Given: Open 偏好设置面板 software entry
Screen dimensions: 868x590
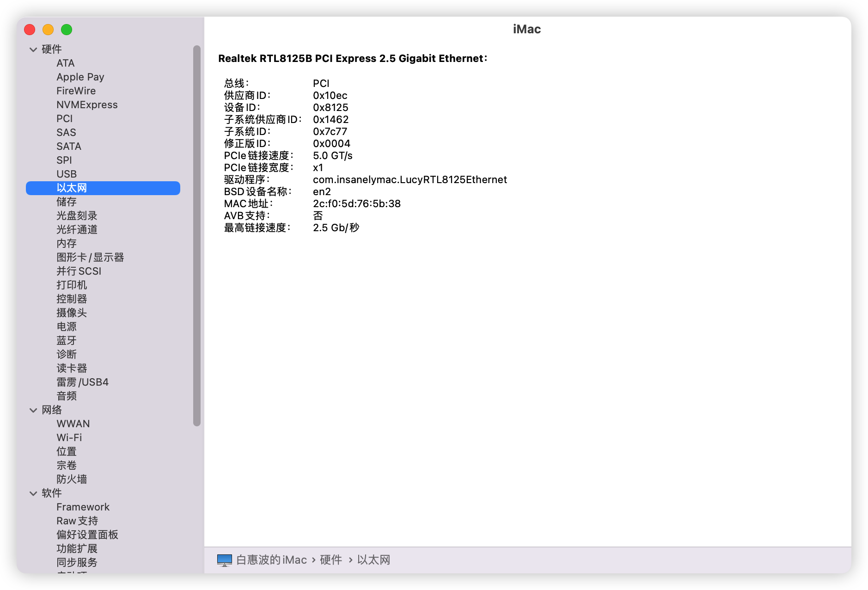Looking at the screenshot, I should point(87,535).
